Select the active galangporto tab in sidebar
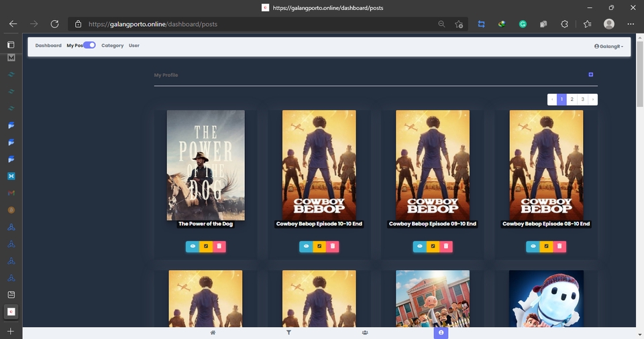The image size is (644, 339). [11, 312]
